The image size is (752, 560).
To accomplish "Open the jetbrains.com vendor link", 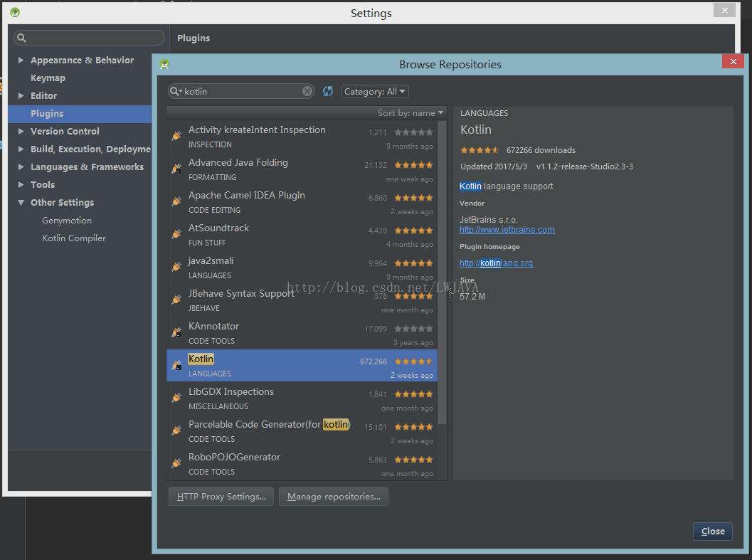I will [x=507, y=230].
